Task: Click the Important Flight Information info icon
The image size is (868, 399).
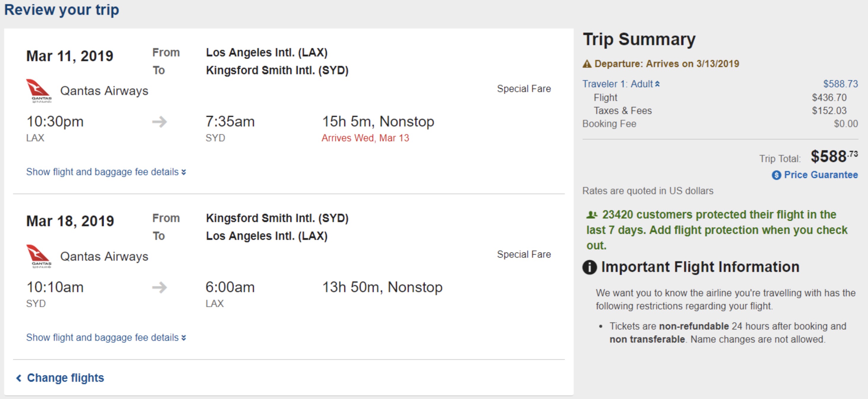Action: click(589, 267)
